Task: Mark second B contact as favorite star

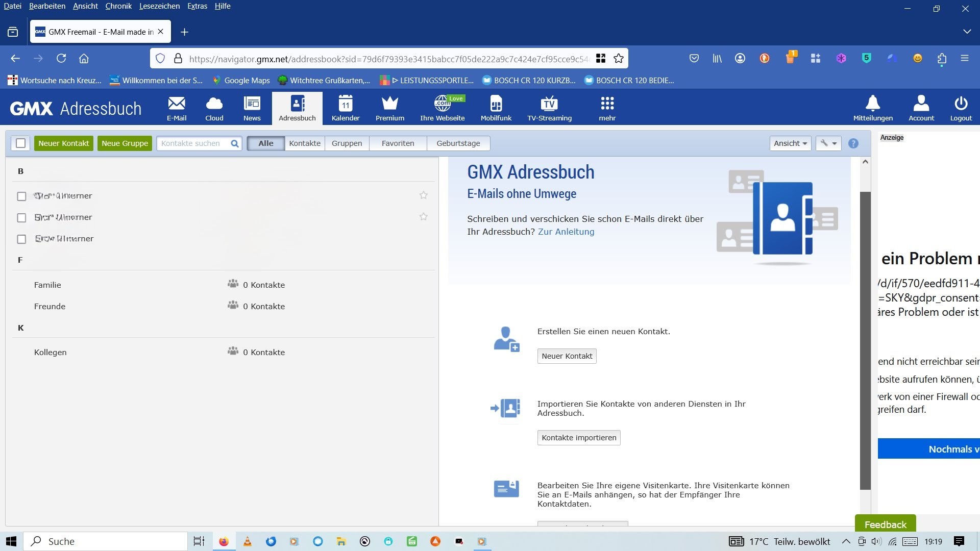Action: 424,217
